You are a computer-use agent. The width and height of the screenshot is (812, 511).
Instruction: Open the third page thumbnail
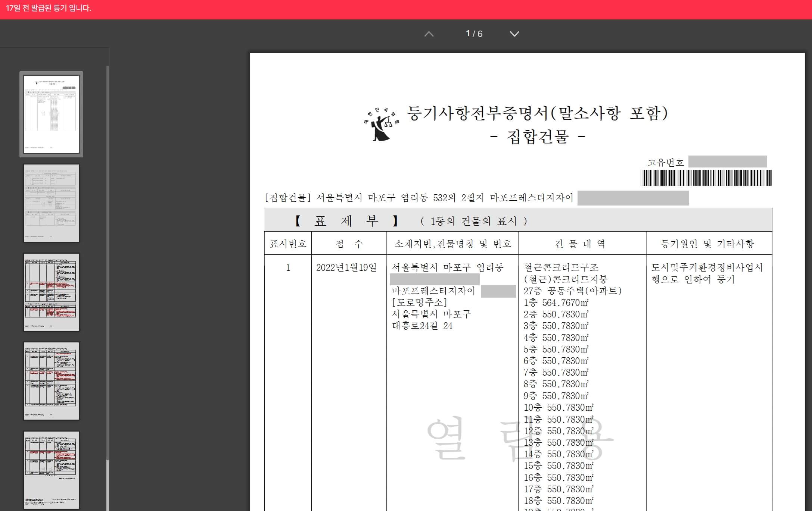click(51, 292)
